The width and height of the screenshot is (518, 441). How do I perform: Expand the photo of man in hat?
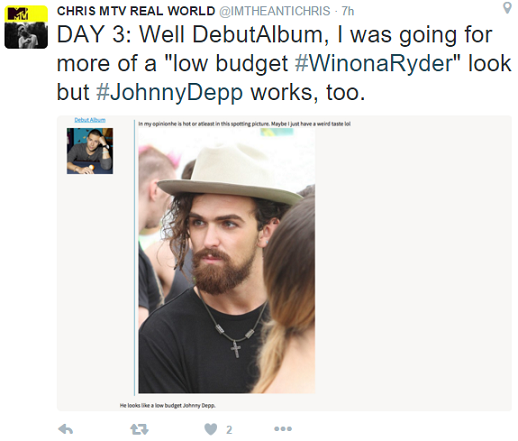tap(227, 261)
